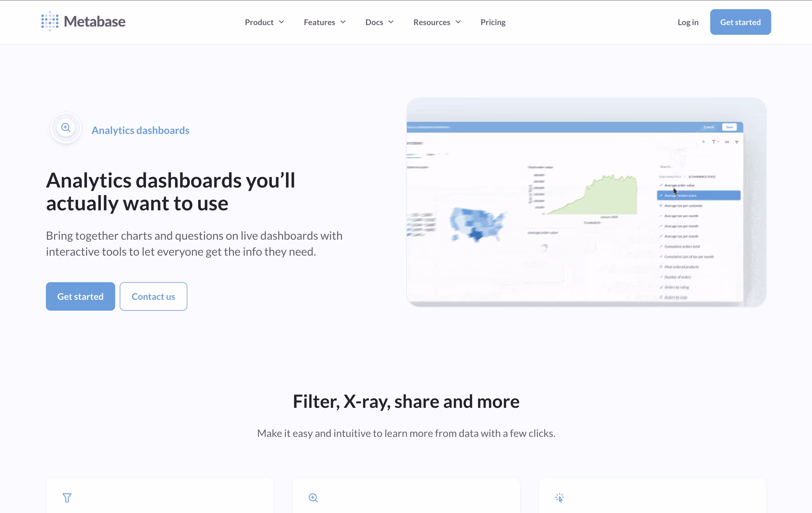Open the Docs menu
The height and width of the screenshot is (513, 812).
coord(374,22)
